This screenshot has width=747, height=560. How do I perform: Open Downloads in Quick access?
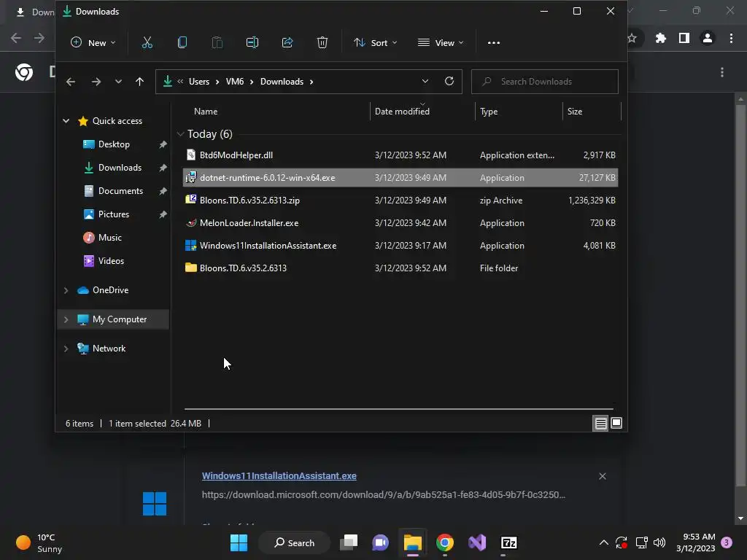(x=120, y=168)
